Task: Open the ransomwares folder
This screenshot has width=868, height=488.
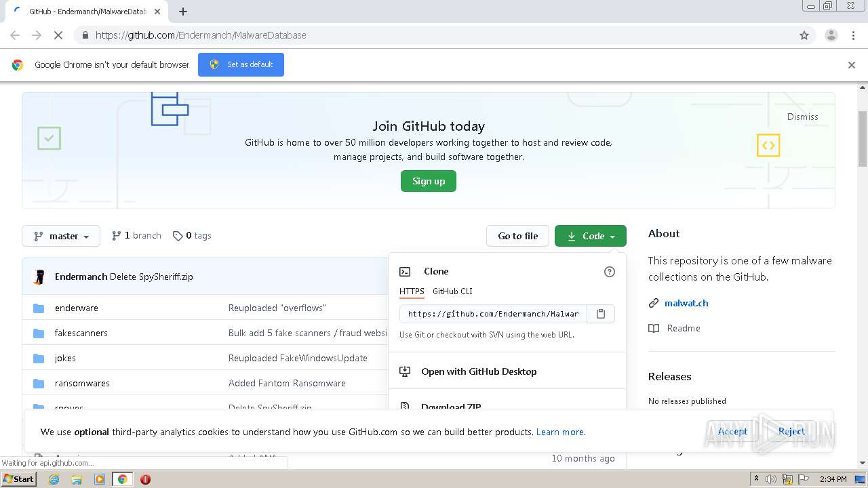Action: pyautogui.click(x=82, y=383)
